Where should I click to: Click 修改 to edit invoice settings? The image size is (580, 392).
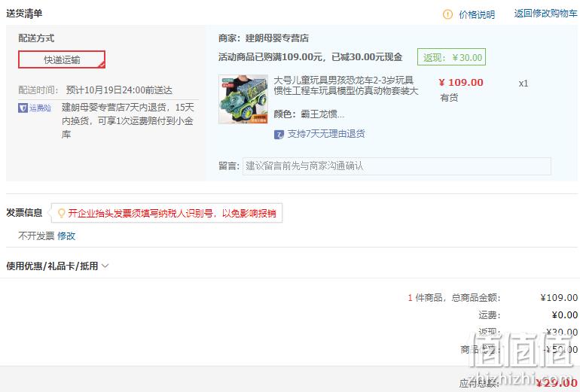pyautogui.click(x=66, y=236)
